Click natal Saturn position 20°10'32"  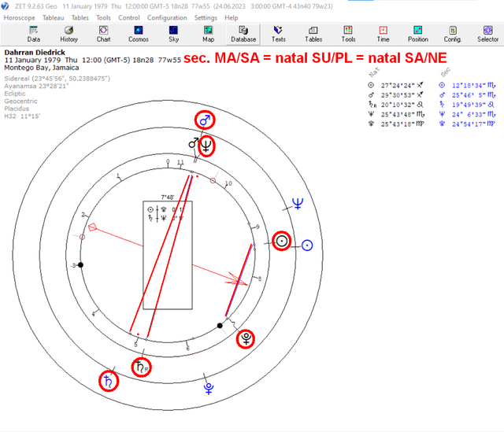pos(398,105)
